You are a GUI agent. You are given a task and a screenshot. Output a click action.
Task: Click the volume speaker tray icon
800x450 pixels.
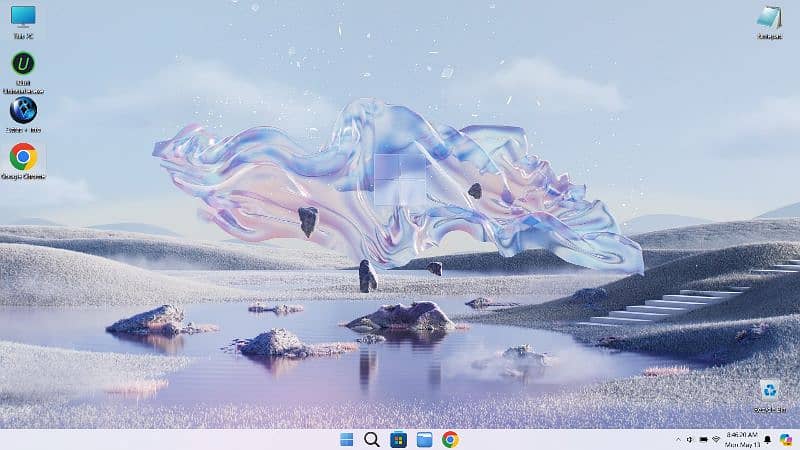coord(690,439)
